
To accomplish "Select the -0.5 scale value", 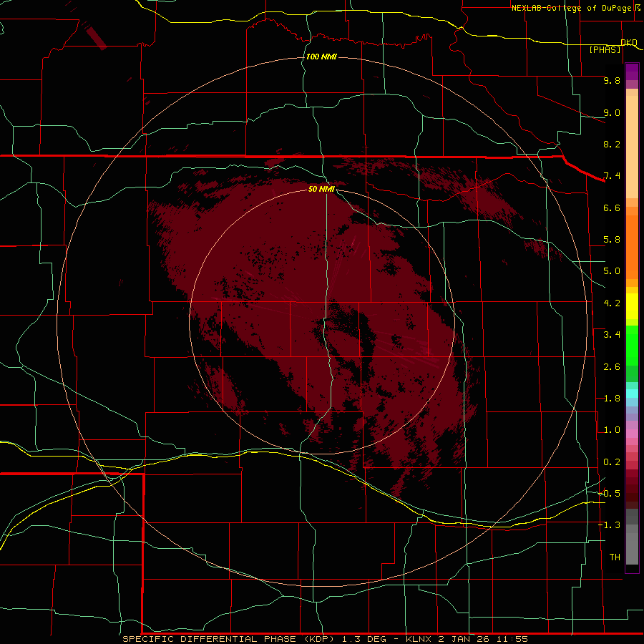I will click(x=609, y=494).
